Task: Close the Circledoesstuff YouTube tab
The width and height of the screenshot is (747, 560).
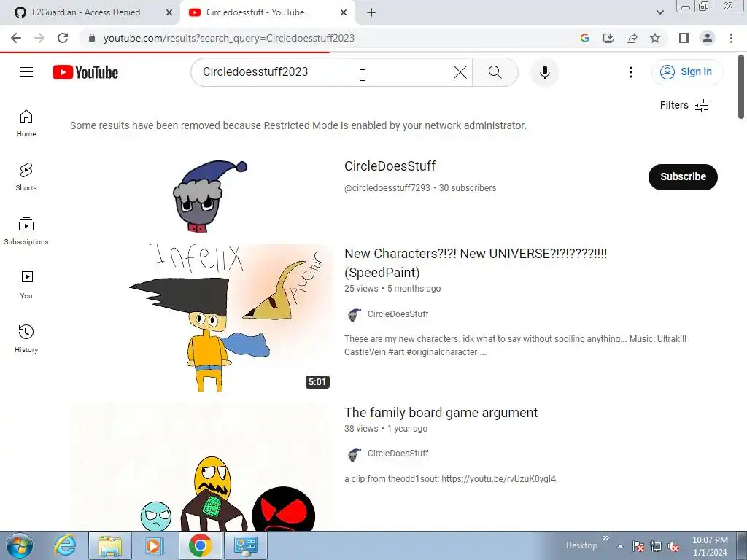Action: (x=344, y=13)
